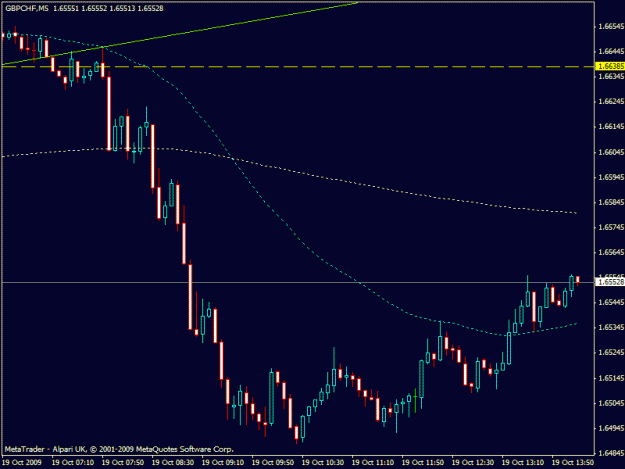Click the 1.65745 price scale label
The image size is (625, 469).
pyautogui.click(x=611, y=227)
